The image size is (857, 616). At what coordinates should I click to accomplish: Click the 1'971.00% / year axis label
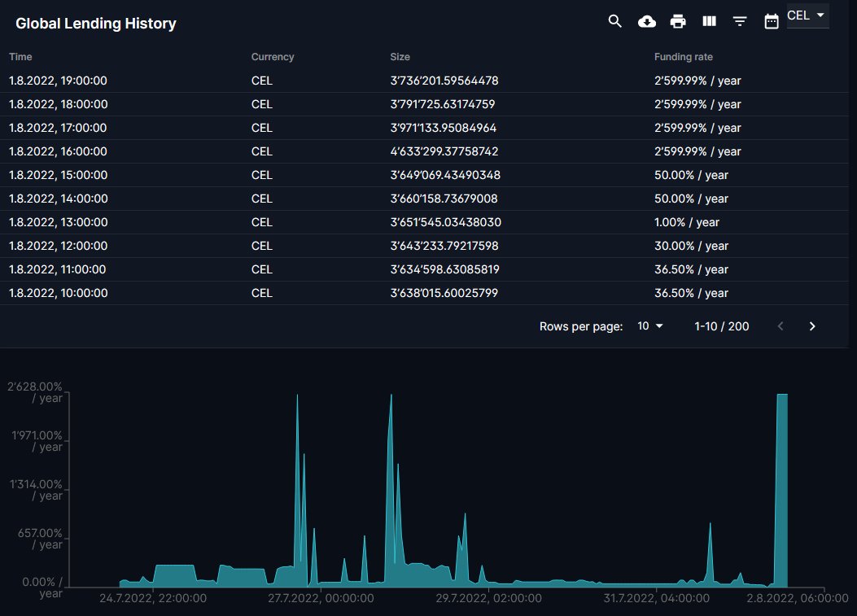tap(37, 441)
